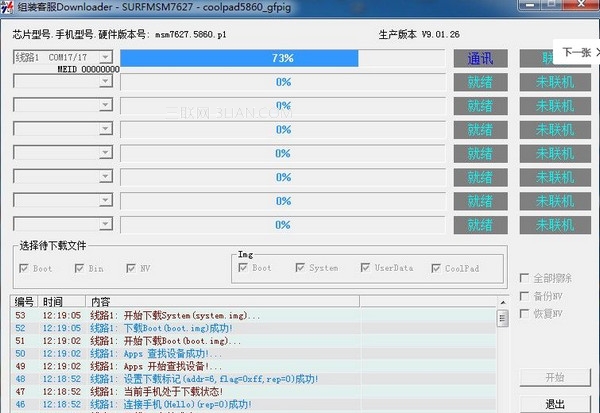
Task: Click the msm7627.5860.p1 hardware version text
Action: tap(191, 34)
